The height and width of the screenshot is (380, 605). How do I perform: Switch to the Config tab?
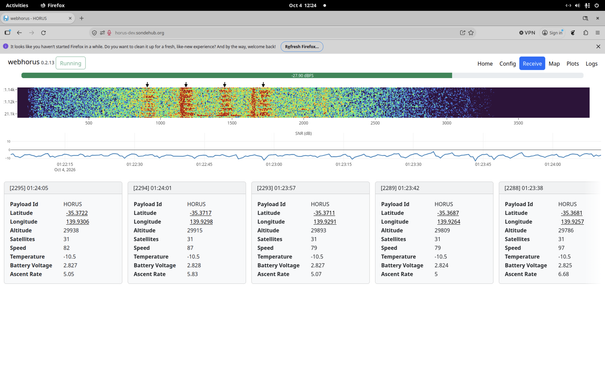[507, 64]
